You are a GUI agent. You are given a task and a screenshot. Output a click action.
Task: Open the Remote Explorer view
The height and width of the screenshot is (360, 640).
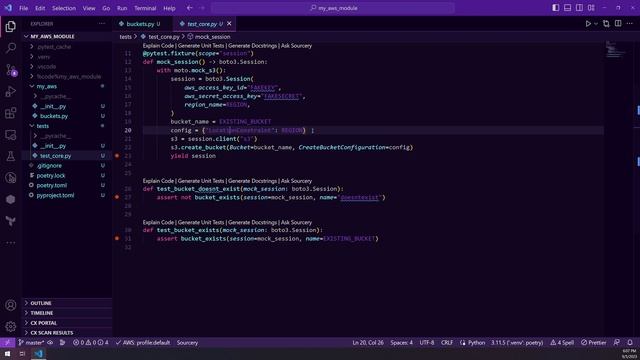(x=11, y=135)
